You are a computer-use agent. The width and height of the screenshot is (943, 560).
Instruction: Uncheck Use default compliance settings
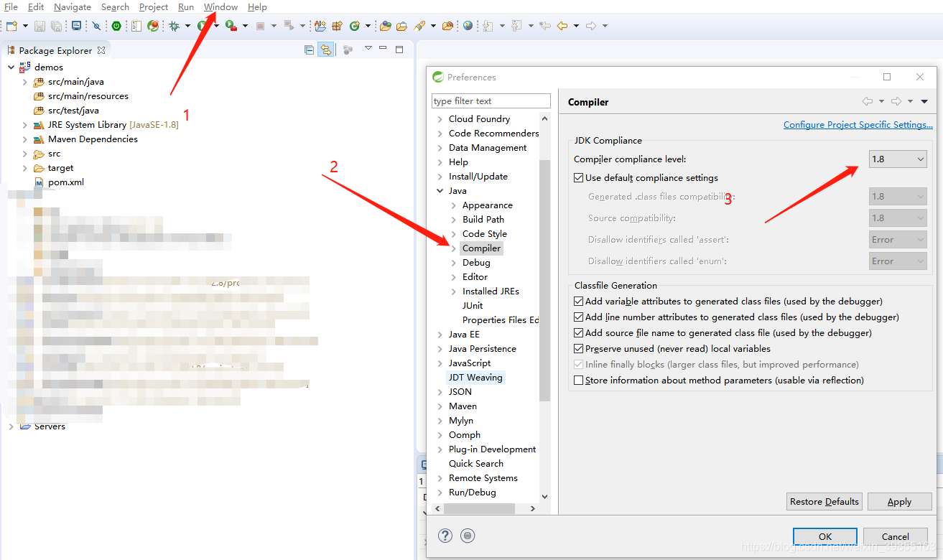point(579,177)
